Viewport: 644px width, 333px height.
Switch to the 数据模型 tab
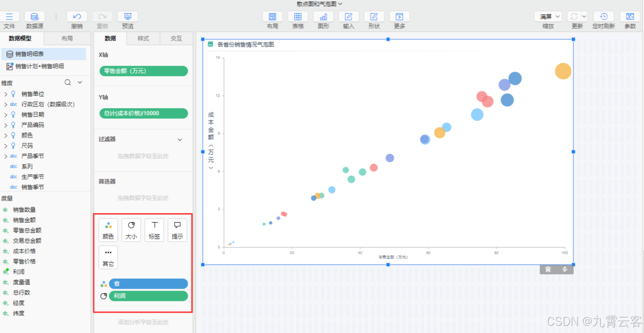click(x=22, y=38)
